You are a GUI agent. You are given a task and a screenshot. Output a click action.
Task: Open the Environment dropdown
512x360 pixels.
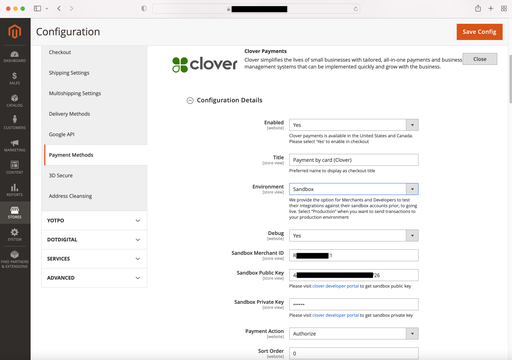354,189
